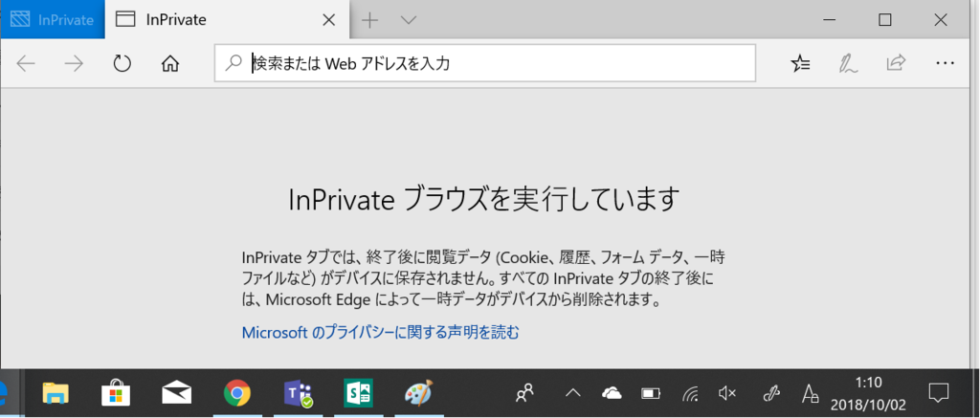Click the Edge icon on the taskbar

point(4,393)
